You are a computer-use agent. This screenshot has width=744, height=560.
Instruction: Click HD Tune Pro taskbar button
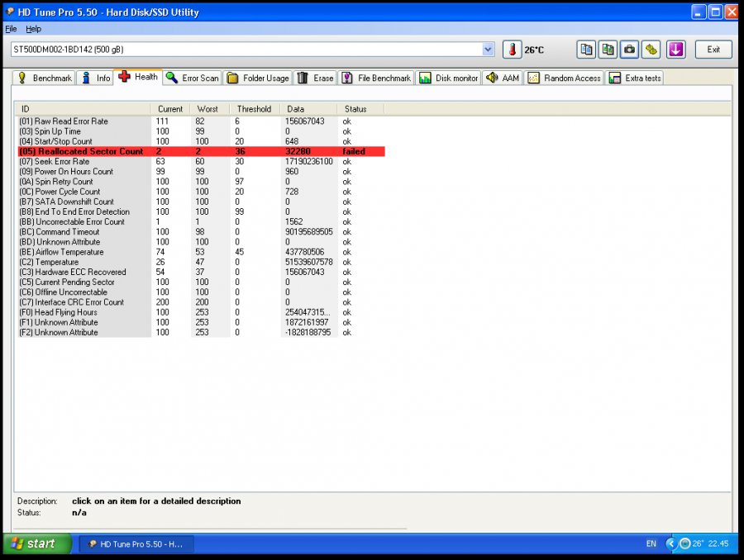coord(136,543)
